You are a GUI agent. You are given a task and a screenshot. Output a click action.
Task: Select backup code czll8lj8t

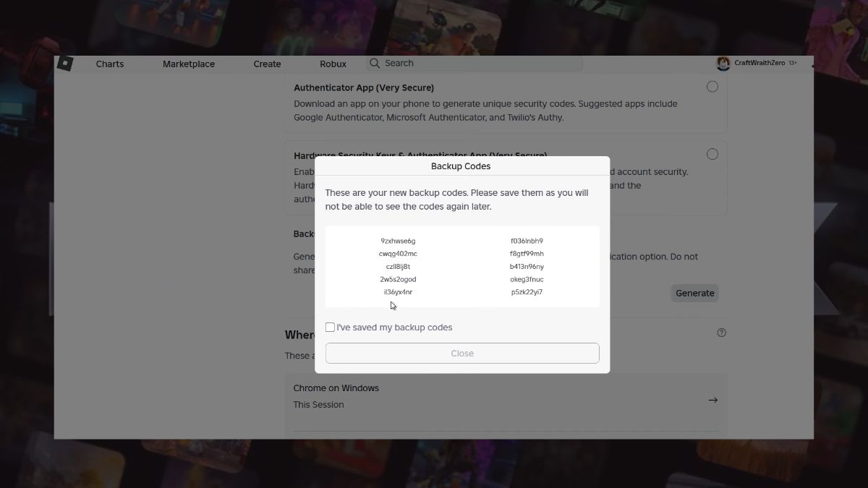tap(398, 267)
